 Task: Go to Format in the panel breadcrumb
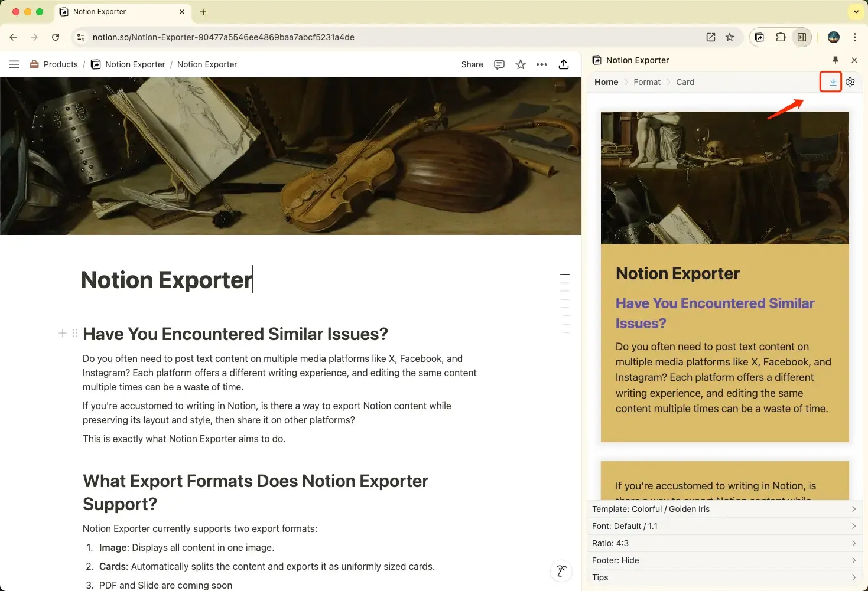click(x=647, y=82)
